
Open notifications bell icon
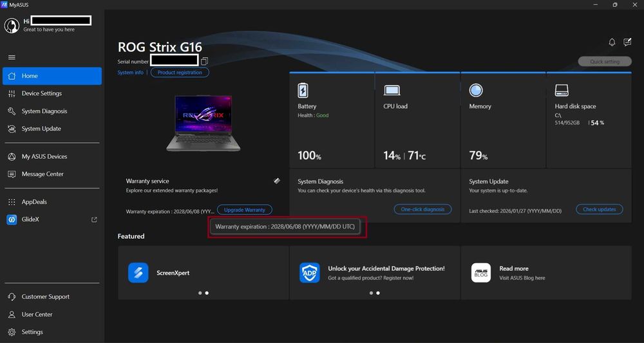[612, 42]
